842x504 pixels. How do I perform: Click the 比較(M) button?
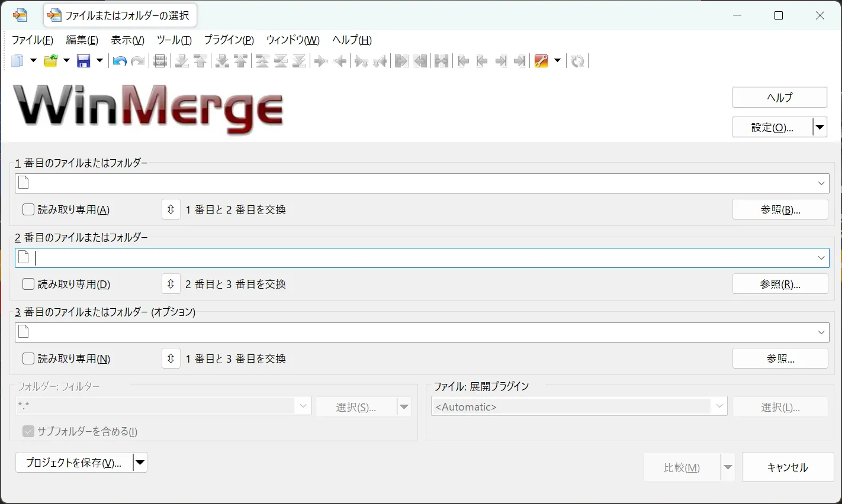[x=682, y=467]
